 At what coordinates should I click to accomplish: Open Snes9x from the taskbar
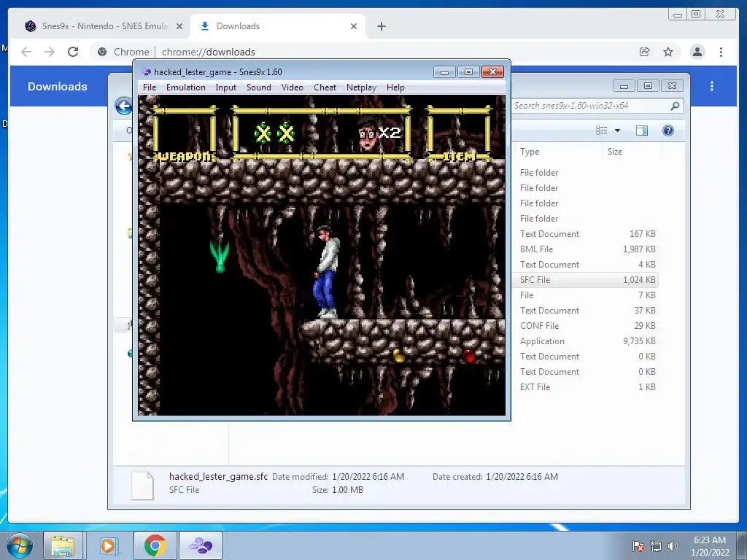201,545
